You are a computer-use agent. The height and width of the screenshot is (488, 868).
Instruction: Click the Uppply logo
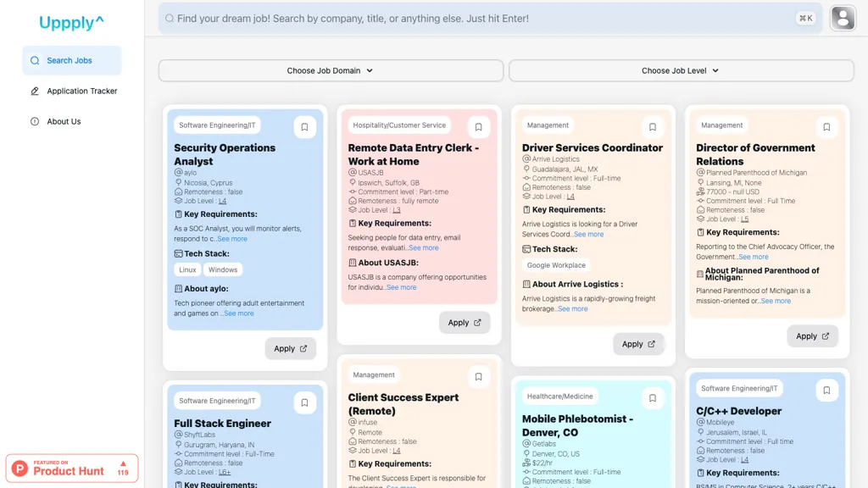coord(71,23)
